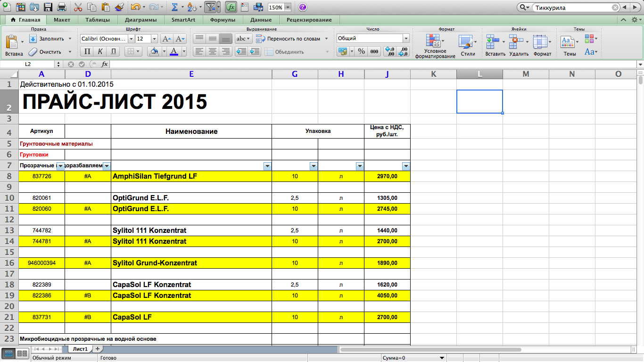Screen dimensions: 644x362
Task: Open filter dropdown in column G
Action: point(314,166)
